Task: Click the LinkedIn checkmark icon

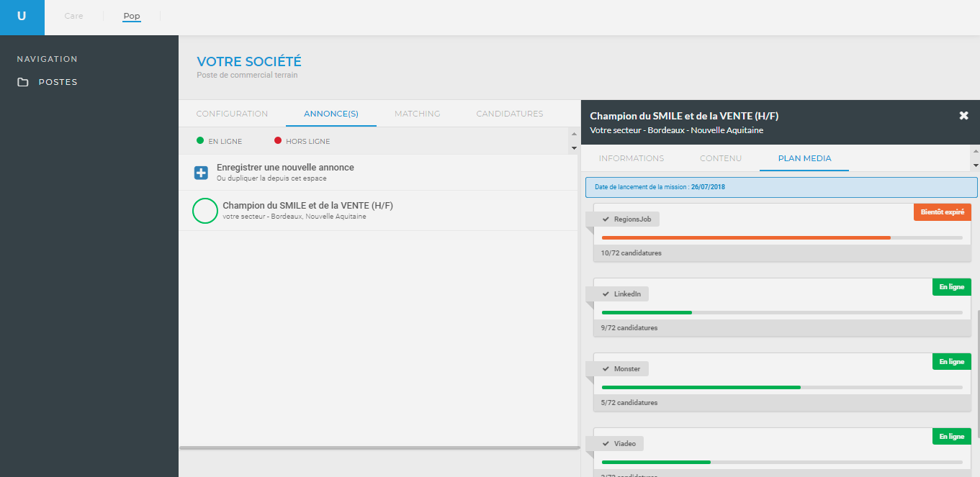Action: pos(606,294)
